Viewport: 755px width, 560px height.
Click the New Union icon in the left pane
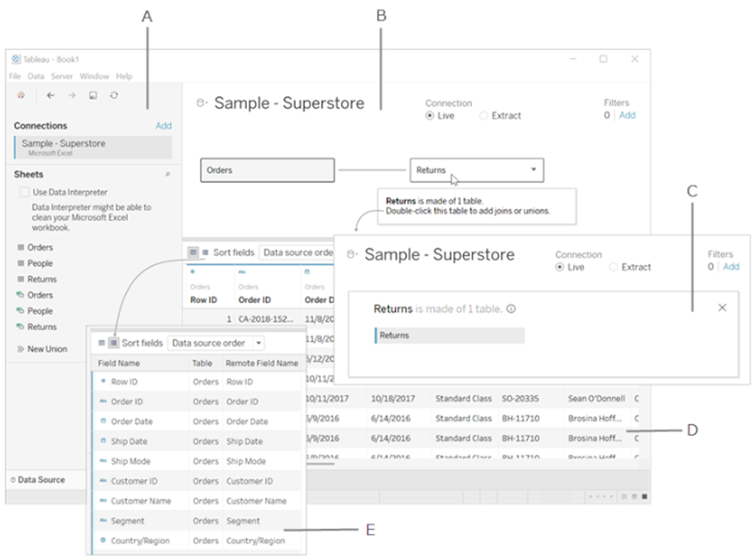21,349
